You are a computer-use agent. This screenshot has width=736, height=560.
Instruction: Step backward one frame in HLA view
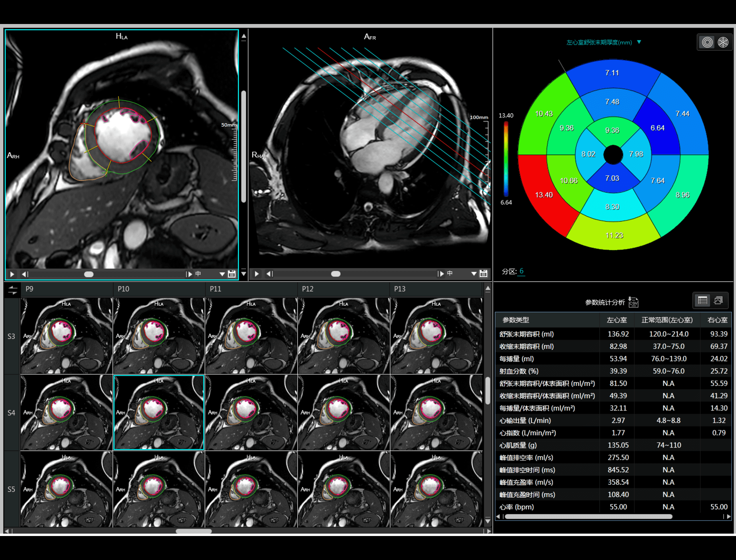coord(25,274)
